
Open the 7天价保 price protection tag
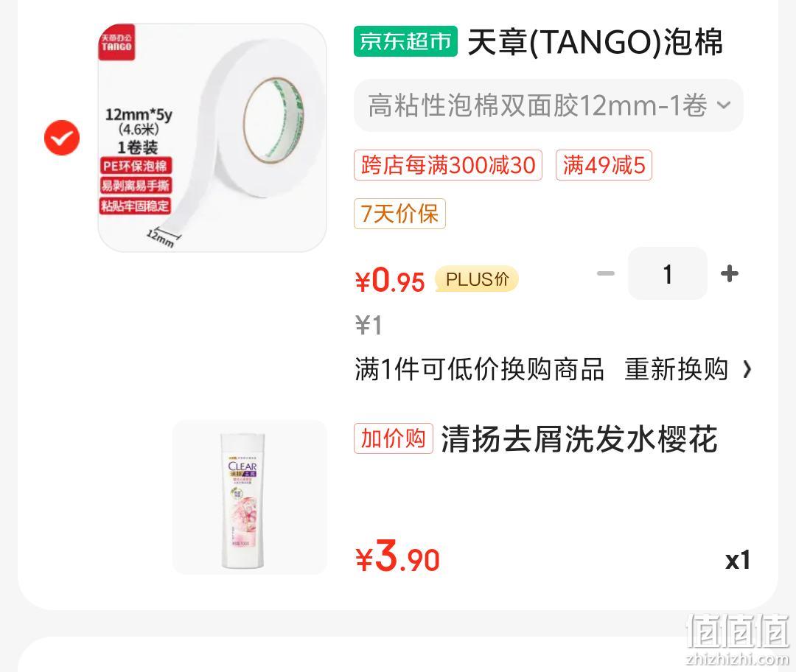pyautogui.click(x=399, y=213)
